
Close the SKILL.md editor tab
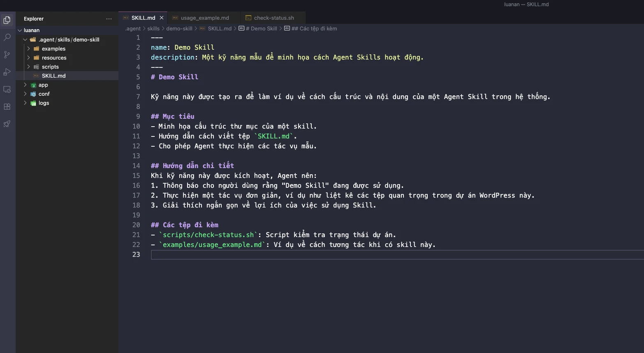(162, 18)
